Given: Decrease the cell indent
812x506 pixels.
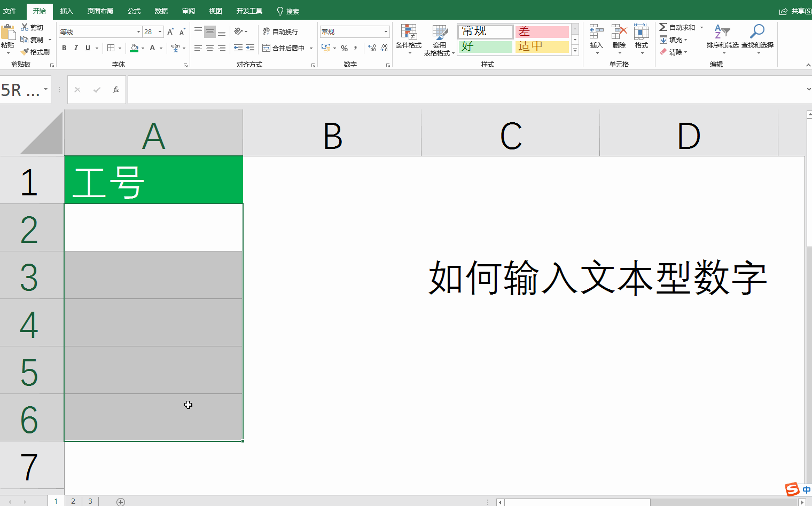Looking at the screenshot, I should tap(238, 48).
